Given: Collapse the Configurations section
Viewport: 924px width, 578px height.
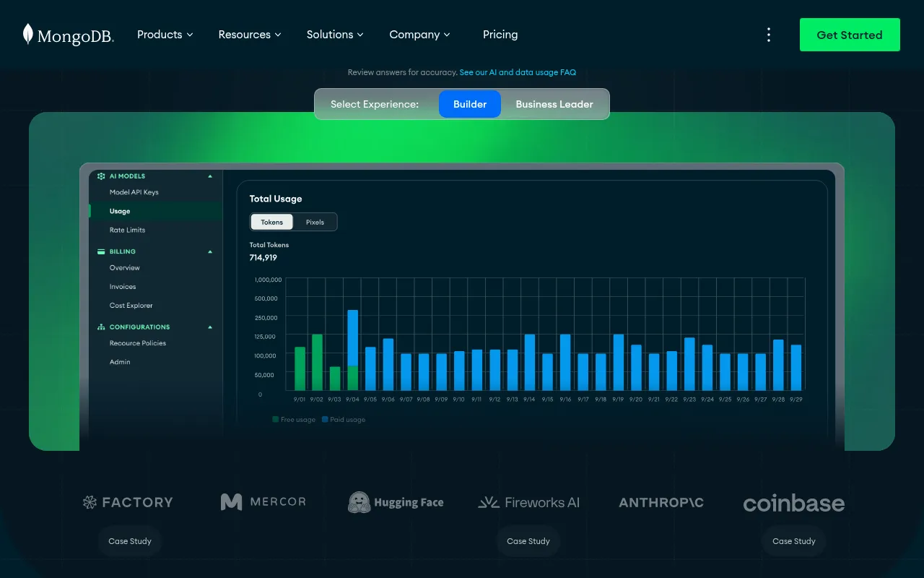Looking at the screenshot, I should click(x=210, y=327).
